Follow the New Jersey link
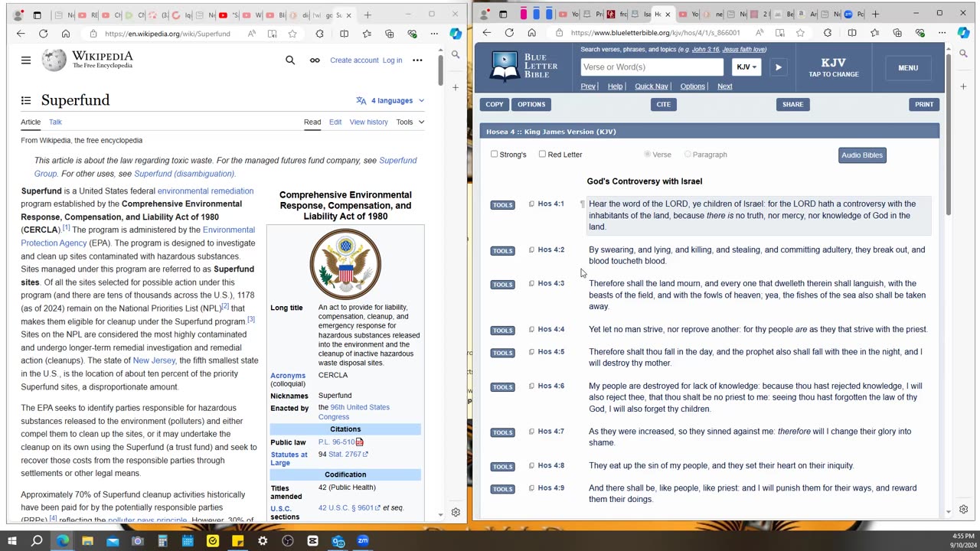This screenshot has height=551, width=980. 154,360
